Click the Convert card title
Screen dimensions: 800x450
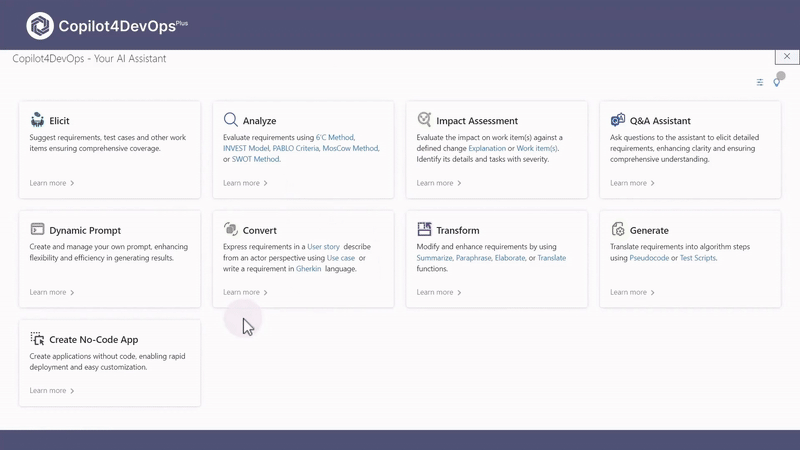click(260, 231)
